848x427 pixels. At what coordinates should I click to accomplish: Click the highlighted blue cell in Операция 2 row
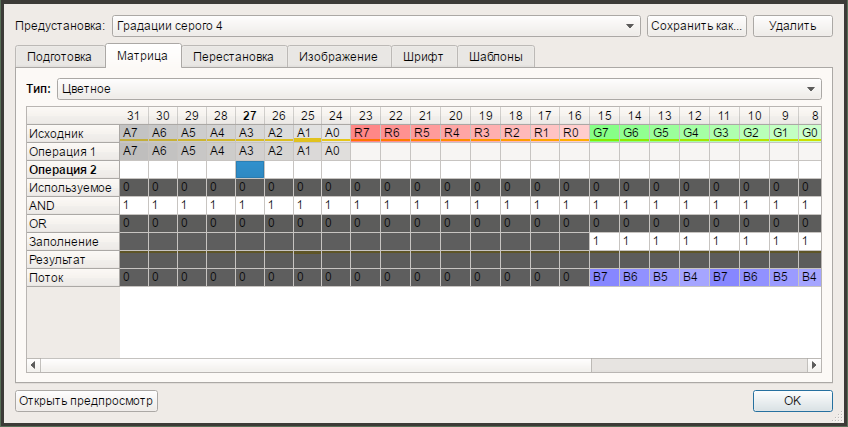tap(250, 169)
